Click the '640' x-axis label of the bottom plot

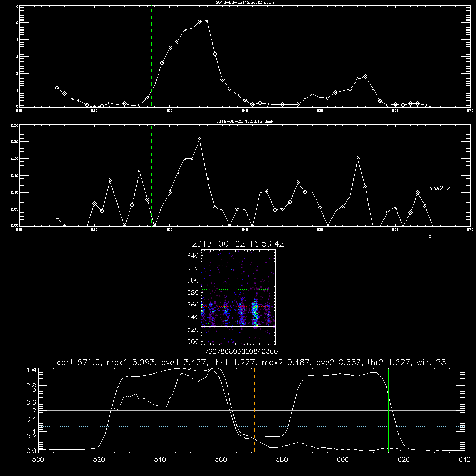[x=465, y=460]
